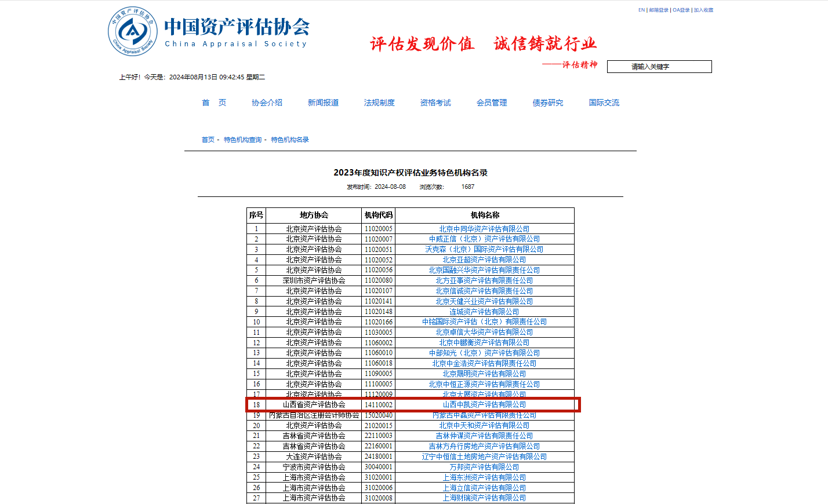Open 上海东洲资产评估有限公司 link
Viewport: 828px width, 504px height.
pos(484,477)
